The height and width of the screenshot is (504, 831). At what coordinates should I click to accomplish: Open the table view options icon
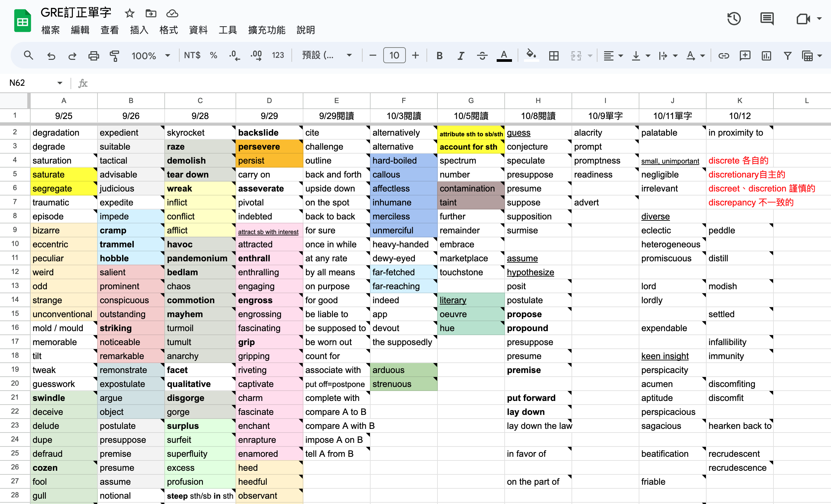pyautogui.click(x=807, y=56)
